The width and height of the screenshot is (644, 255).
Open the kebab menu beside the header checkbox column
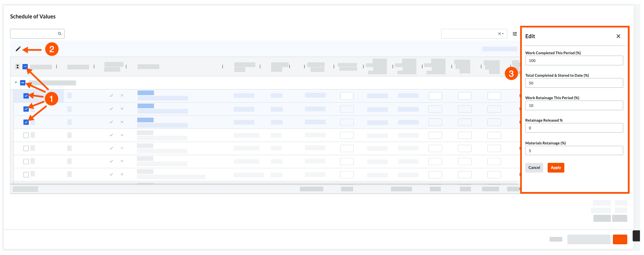point(57,67)
